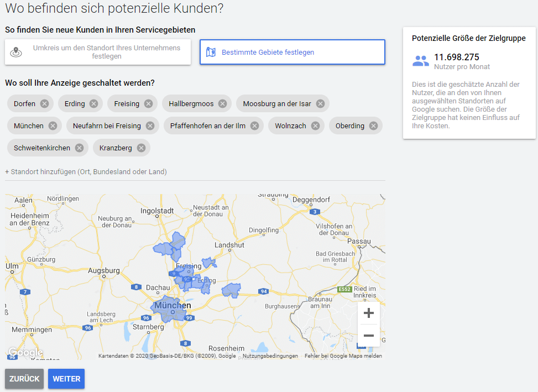
Task: Delete Neufahrn bei Freising chip
Action: [150, 126]
